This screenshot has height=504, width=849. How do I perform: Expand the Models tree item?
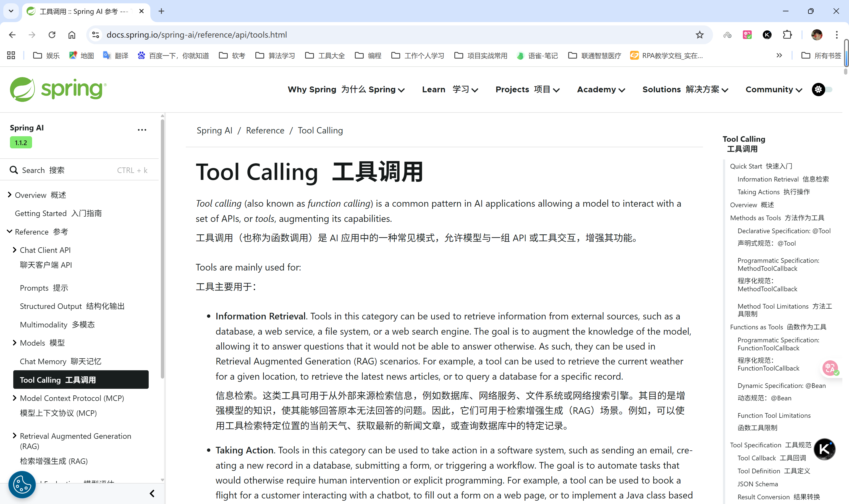point(15,343)
